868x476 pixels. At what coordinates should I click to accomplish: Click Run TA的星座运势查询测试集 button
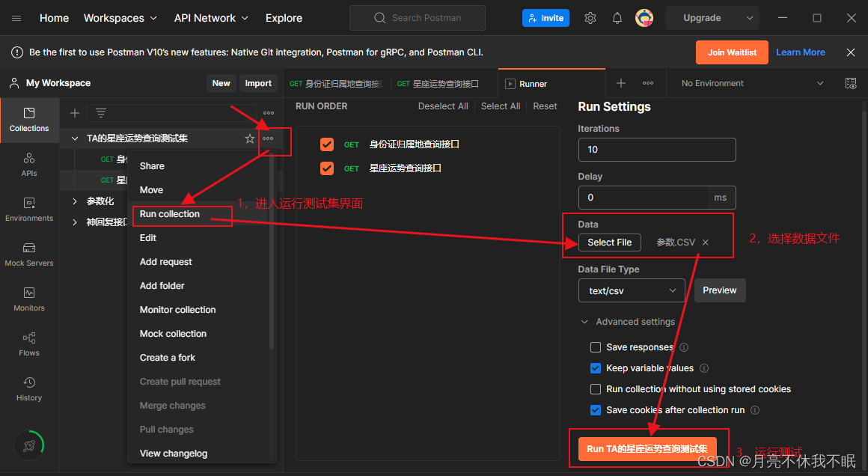pos(647,449)
